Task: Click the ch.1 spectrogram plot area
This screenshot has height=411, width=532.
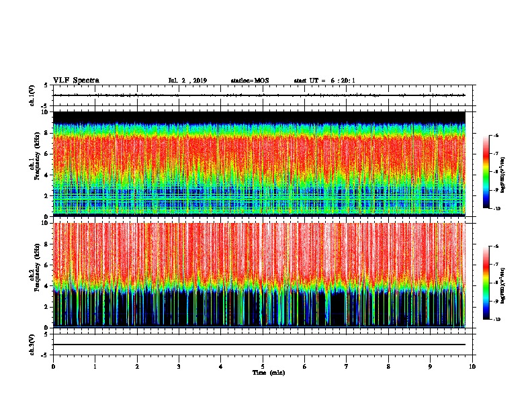Action: (x=259, y=164)
